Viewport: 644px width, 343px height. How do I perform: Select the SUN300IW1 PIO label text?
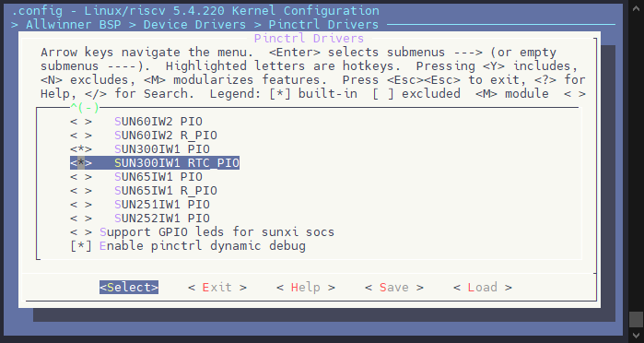162,149
